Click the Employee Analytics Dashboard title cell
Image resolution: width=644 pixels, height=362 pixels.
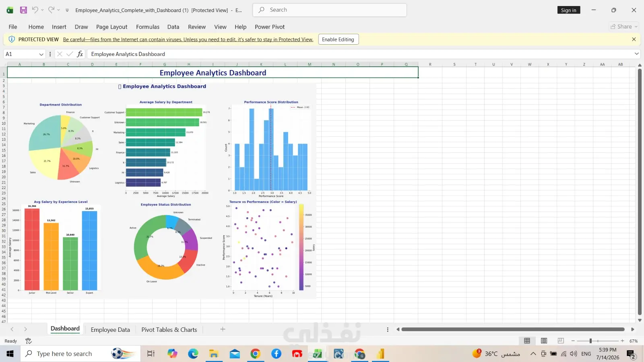(213, 73)
